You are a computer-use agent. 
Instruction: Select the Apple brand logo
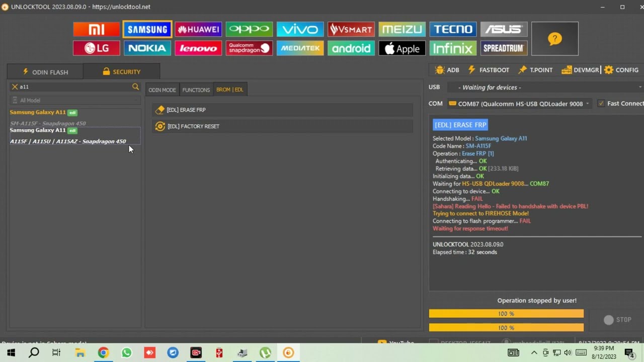click(401, 48)
